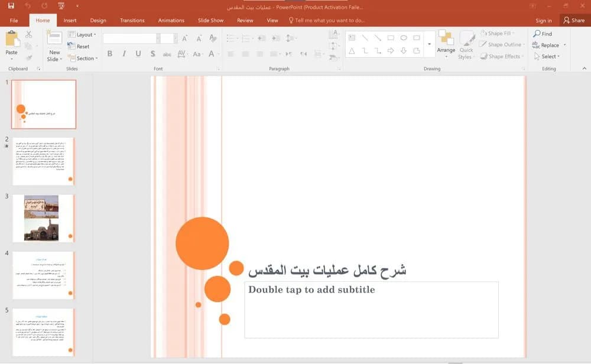Toggle Bold formatting
This screenshot has height=364, width=591.
[x=110, y=54]
